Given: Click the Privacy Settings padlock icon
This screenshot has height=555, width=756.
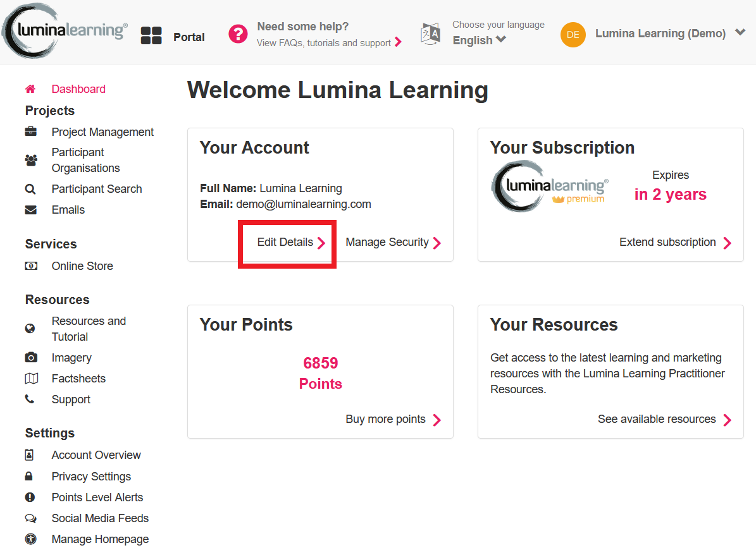Looking at the screenshot, I should (29, 476).
